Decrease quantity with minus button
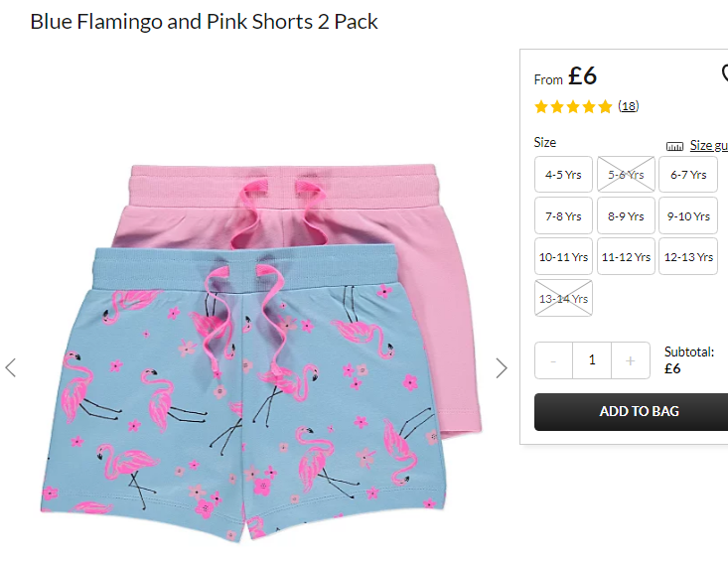 click(553, 360)
